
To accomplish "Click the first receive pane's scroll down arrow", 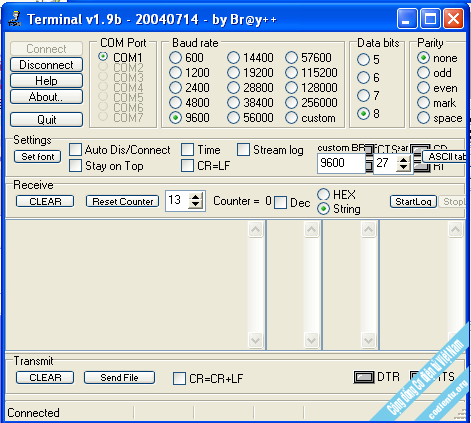I will pos(256,340).
